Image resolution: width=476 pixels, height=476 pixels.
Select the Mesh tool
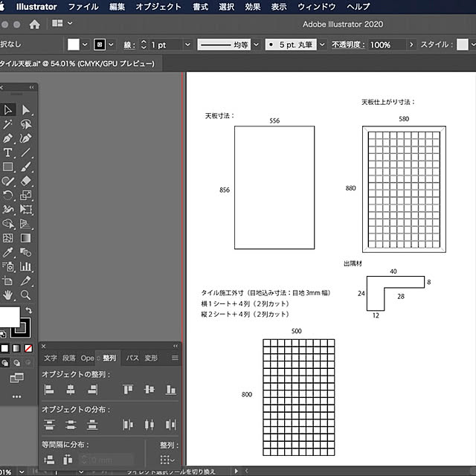8,238
